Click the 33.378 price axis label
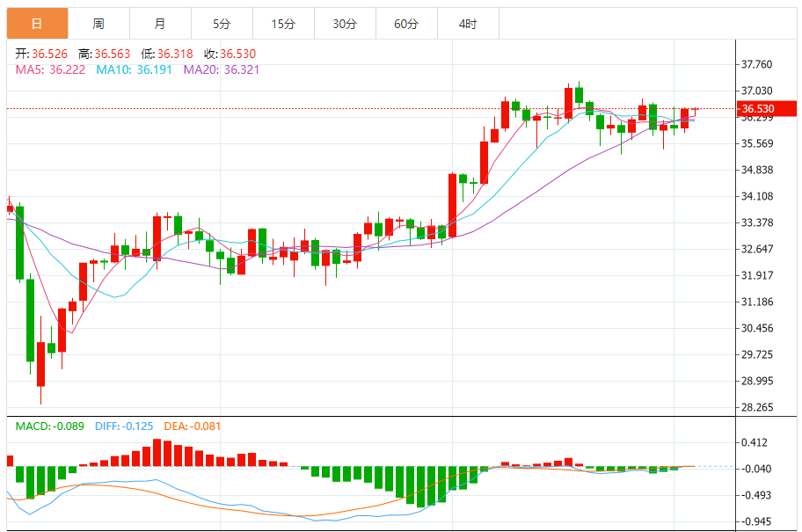802x532 pixels. tap(757, 222)
